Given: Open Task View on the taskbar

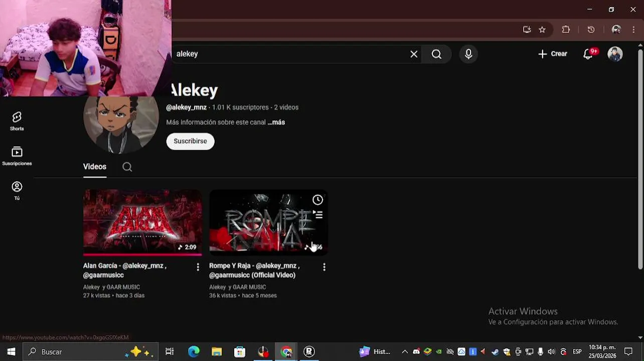Looking at the screenshot, I should click(x=170, y=352).
